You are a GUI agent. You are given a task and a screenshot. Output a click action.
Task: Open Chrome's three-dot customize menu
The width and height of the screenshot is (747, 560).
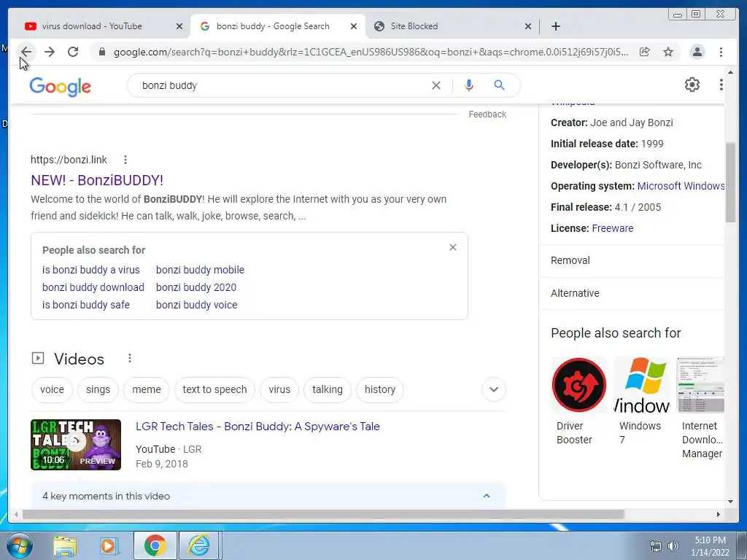721,52
